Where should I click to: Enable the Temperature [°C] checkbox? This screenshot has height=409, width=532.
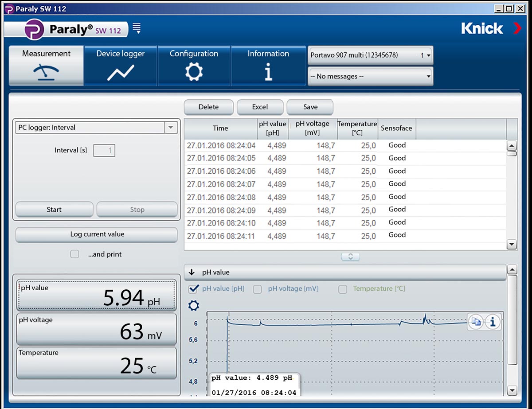pos(342,289)
